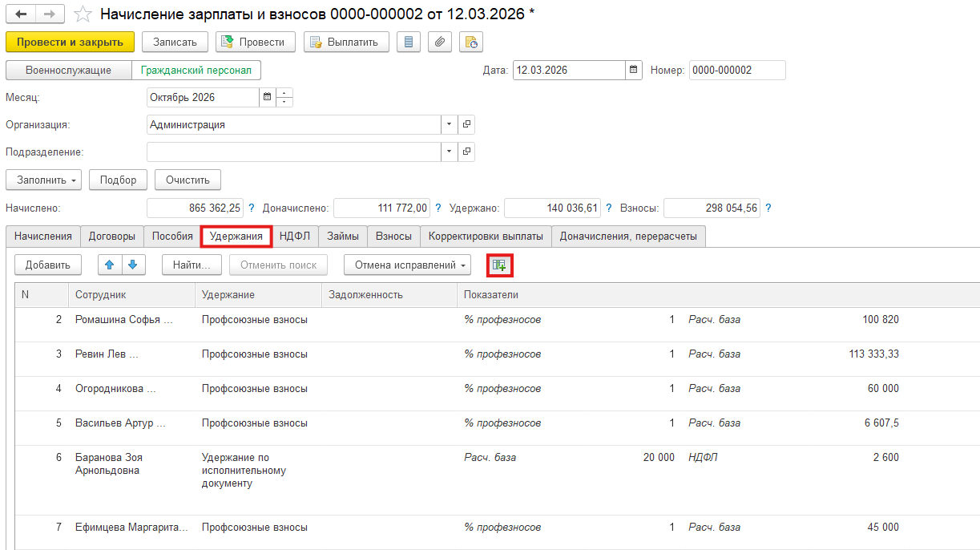The image size is (980, 550).
Task: Open the calendar picker for Месяц field
Action: [x=267, y=98]
